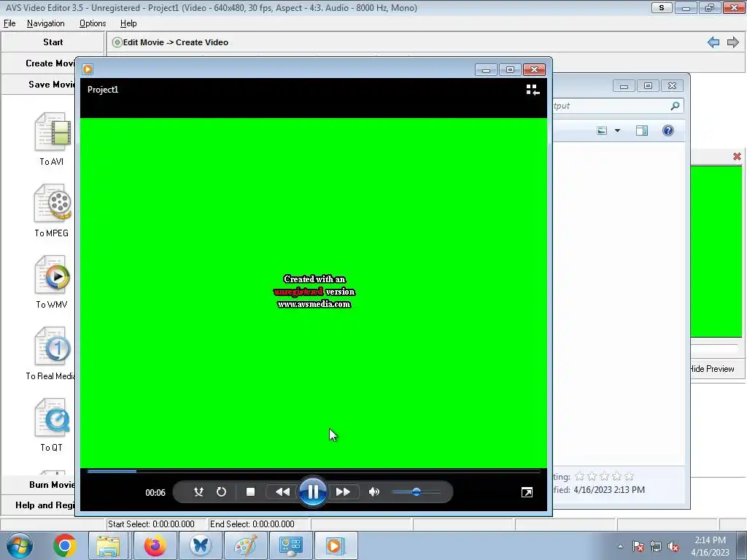Adjust the media player volume slider

tap(417, 492)
